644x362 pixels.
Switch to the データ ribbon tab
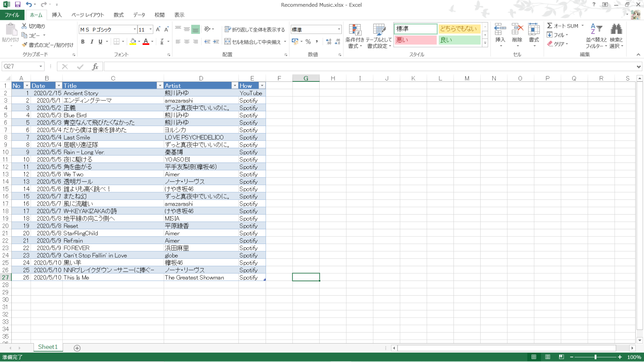[139, 15]
